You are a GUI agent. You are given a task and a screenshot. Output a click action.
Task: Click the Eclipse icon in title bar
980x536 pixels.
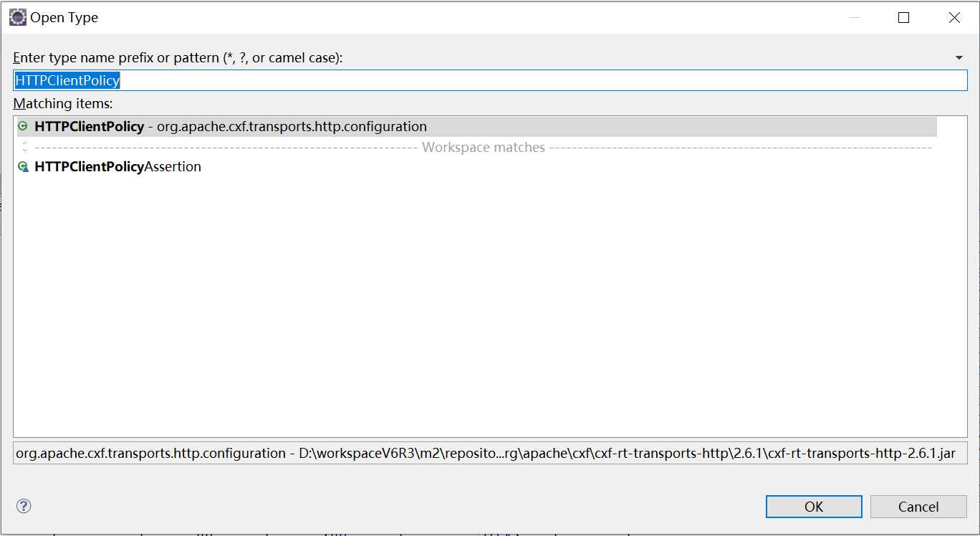click(x=18, y=17)
